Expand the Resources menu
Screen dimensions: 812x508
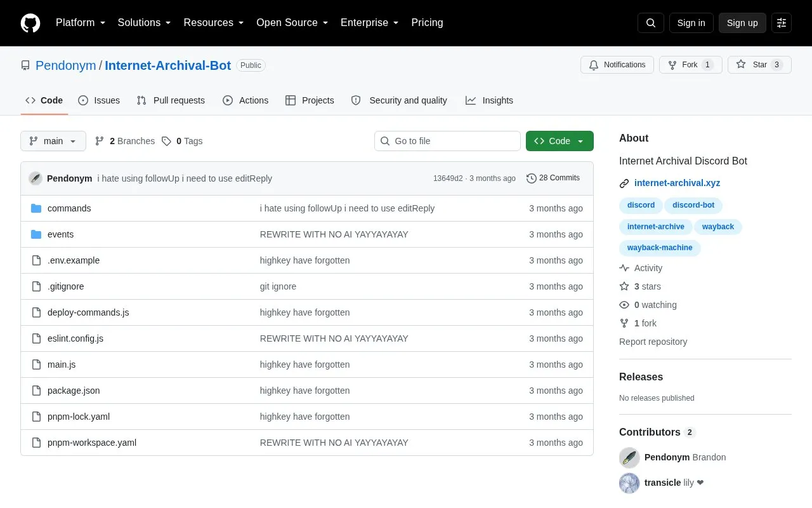click(214, 23)
